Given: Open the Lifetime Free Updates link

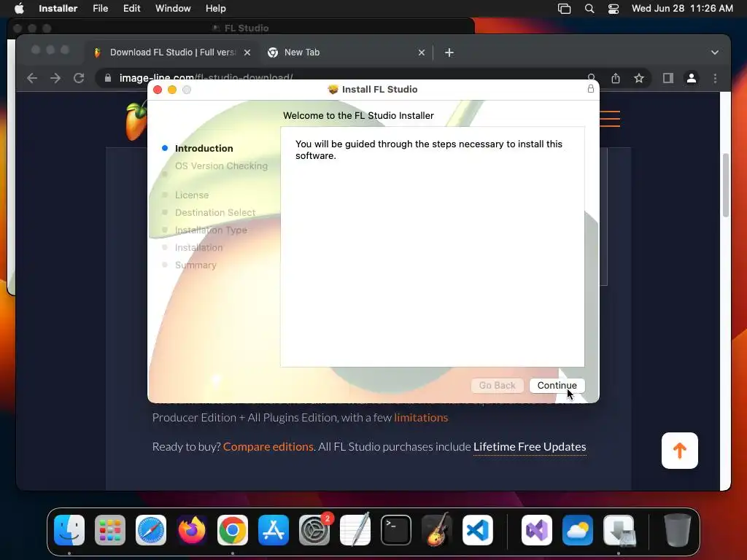Looking at the screenshot, I should tap(530, 447).
